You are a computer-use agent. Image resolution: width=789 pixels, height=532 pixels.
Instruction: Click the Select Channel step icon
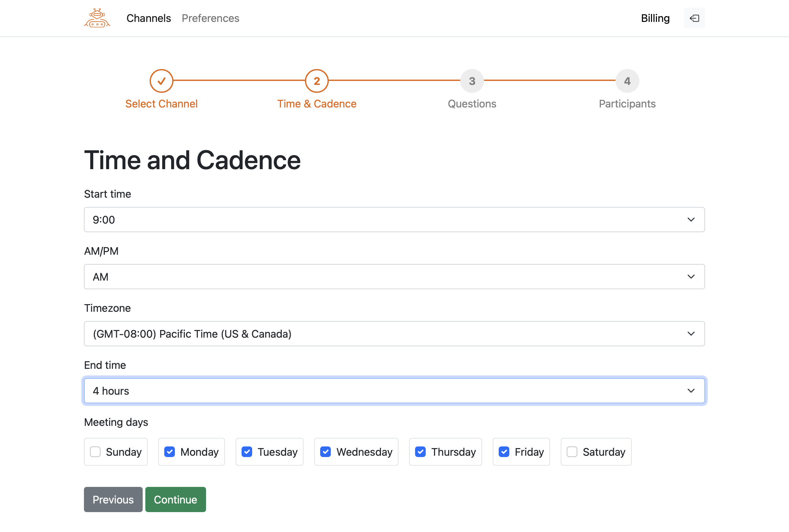162,81
